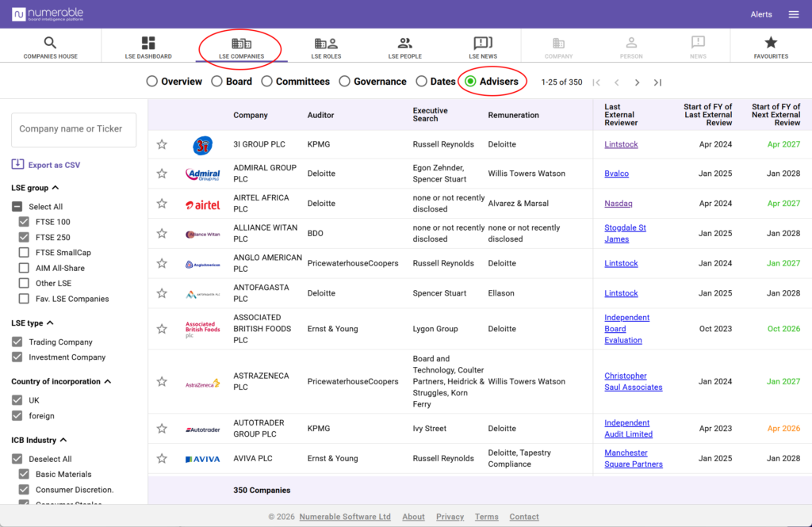Open Companies House search icon
Screen dimensions: 812x527
tap(50, 43)
